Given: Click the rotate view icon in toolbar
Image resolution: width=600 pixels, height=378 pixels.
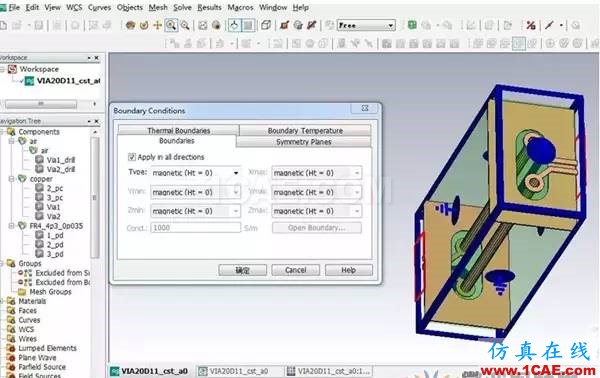Looking at the screenshot, I should pyautogui.click(x=144, y=25).
